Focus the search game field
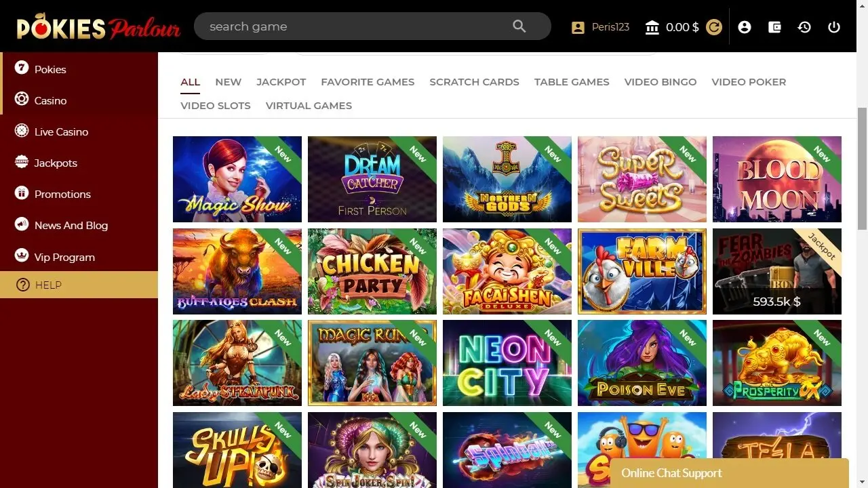This screenshot has height=488, width=868. (x=372, y=26)
